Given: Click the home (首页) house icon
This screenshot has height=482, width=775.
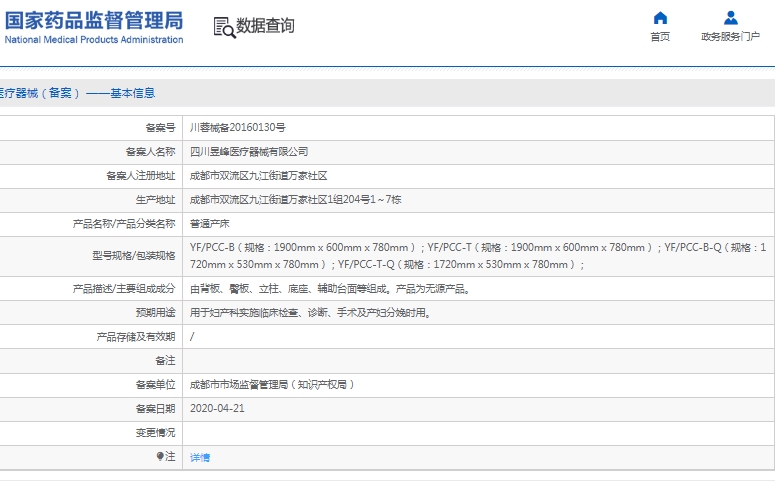Looking at the screenshot, I should point(660,18).
